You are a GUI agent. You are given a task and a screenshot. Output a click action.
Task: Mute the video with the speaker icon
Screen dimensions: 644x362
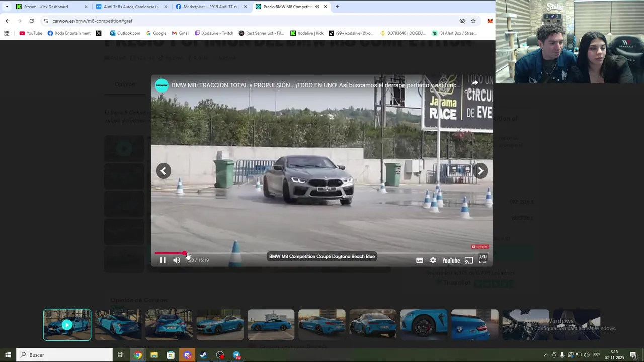point(177,260)
